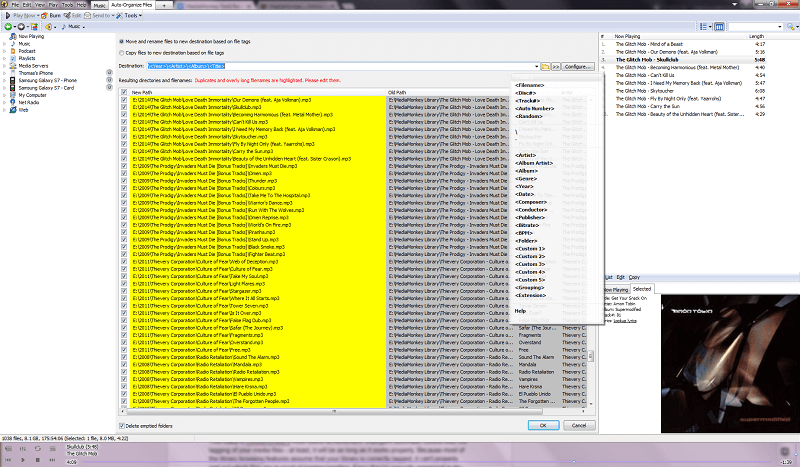This screenshot has height=467, width=800.
Task: Click the browse folder icon beside Destination
Action: pyautogui.click(x=545, y=66)
